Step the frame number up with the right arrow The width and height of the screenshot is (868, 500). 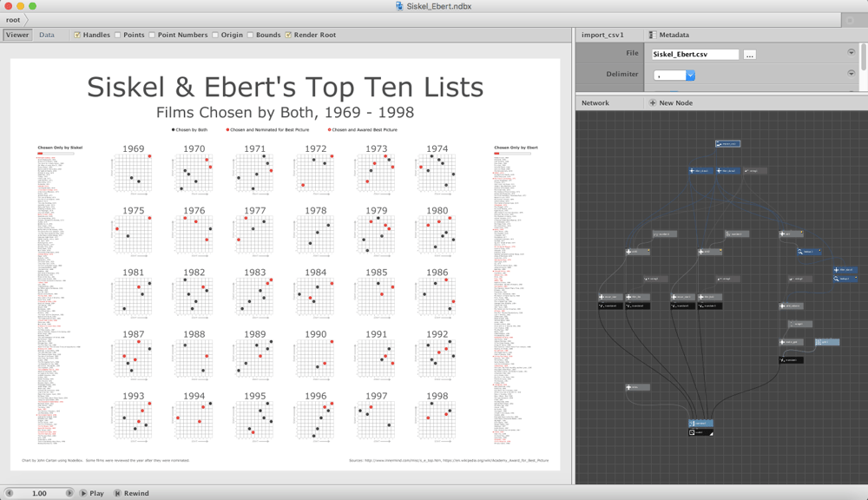coord(69,493)
